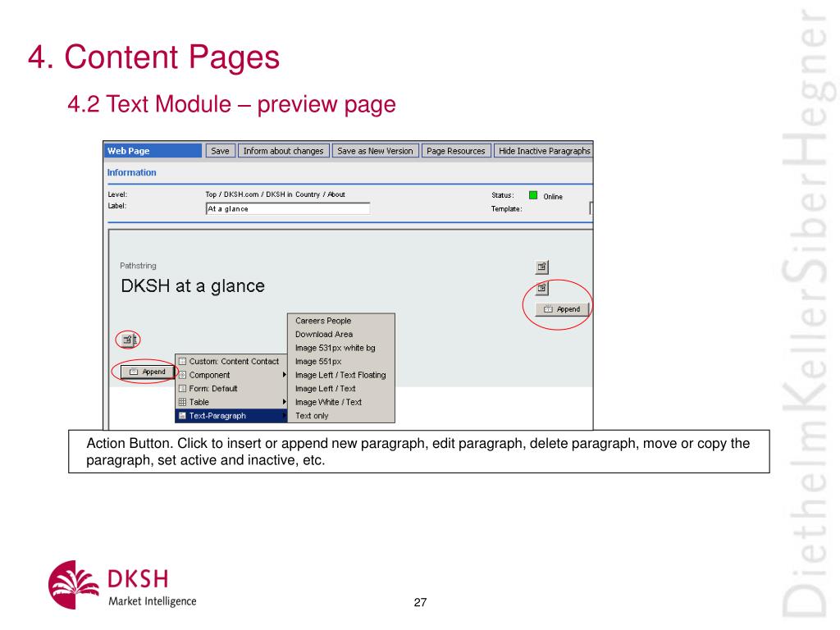Click the Information section heading
The image size is (840, 630).
[132, 172]
